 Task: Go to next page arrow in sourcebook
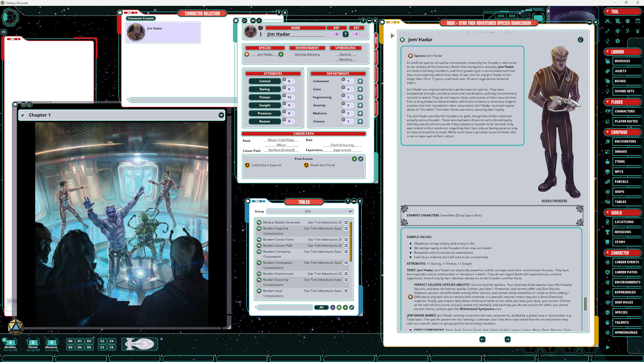(x=507, y=339)
